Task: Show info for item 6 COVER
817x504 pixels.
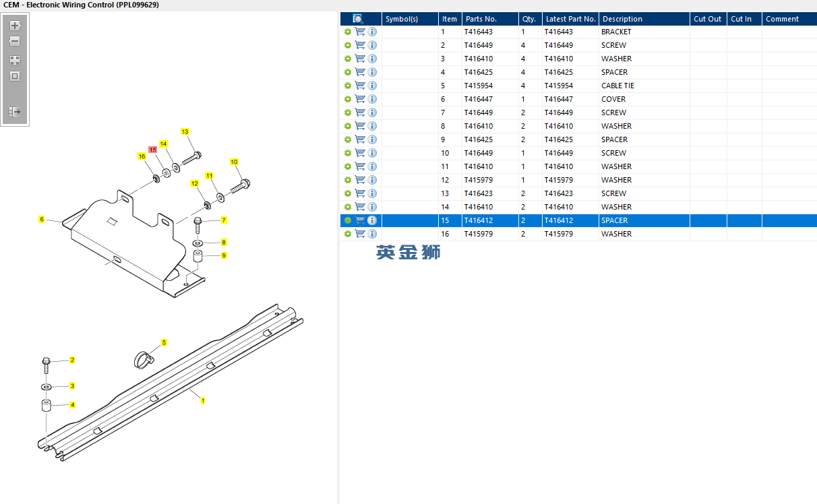Action: pyautogui.click(x=372, y=99)
